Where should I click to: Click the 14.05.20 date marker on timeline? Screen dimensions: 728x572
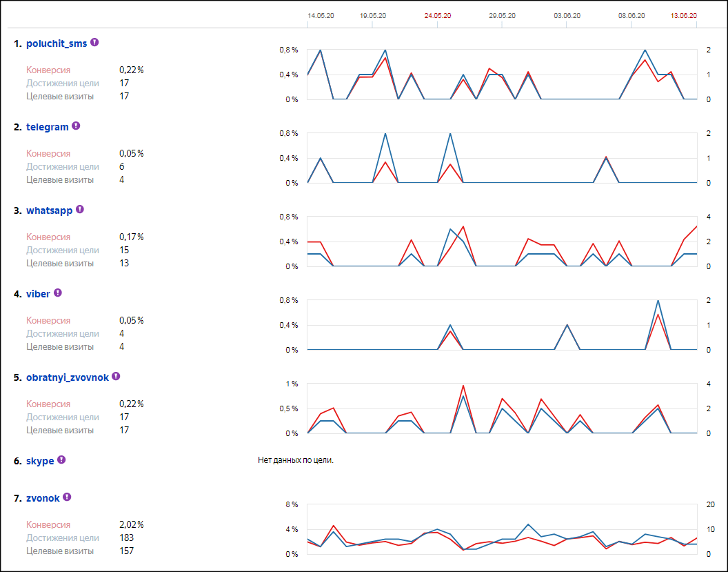[x=321, y=15]
